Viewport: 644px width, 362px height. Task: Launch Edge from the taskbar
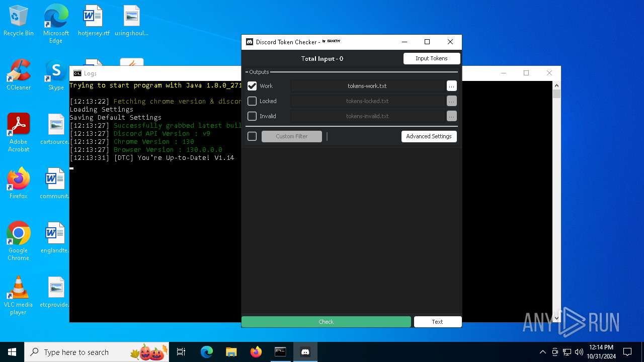pyautogui.click(x=207, y=352)
